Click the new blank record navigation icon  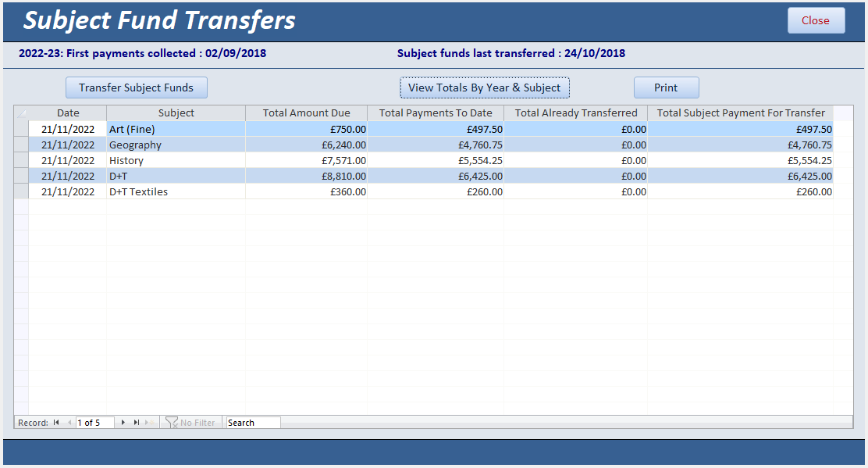tap(149, 423)
